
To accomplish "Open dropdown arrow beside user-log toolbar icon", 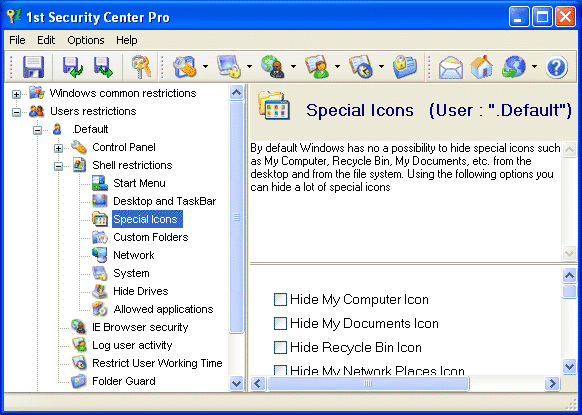I will pyautogui.click(x=337, y=67).
